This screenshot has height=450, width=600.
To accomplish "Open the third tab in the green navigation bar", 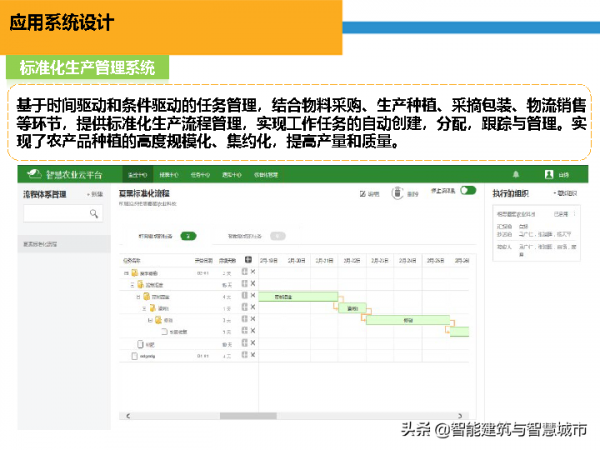I will coord(200,175).
